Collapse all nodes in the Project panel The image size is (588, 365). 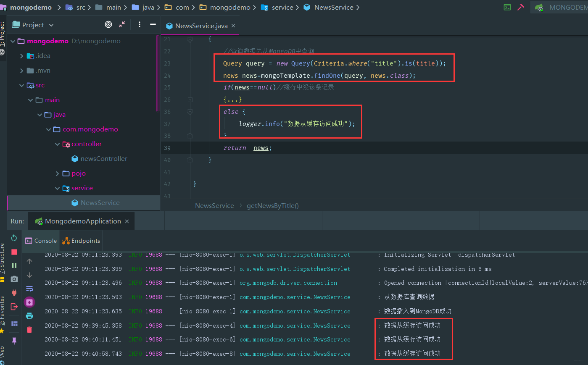pos(122,24)
